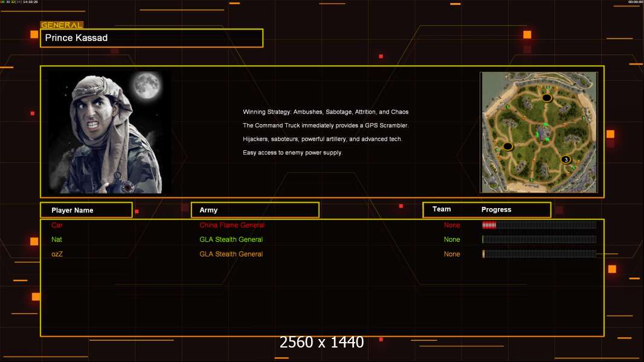The image size is (644, 362).
Task: Click the Command Truck GPS Scrambler line
Action: click(326, 125)
